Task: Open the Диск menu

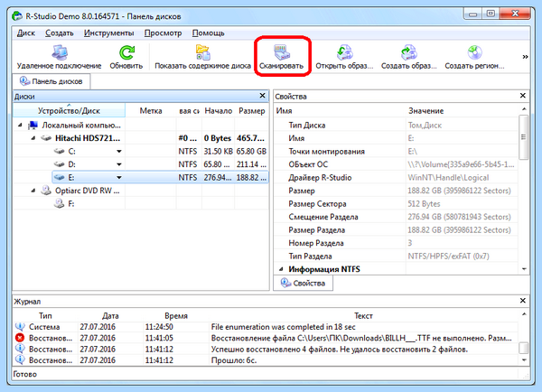Action: coord(26,33)
